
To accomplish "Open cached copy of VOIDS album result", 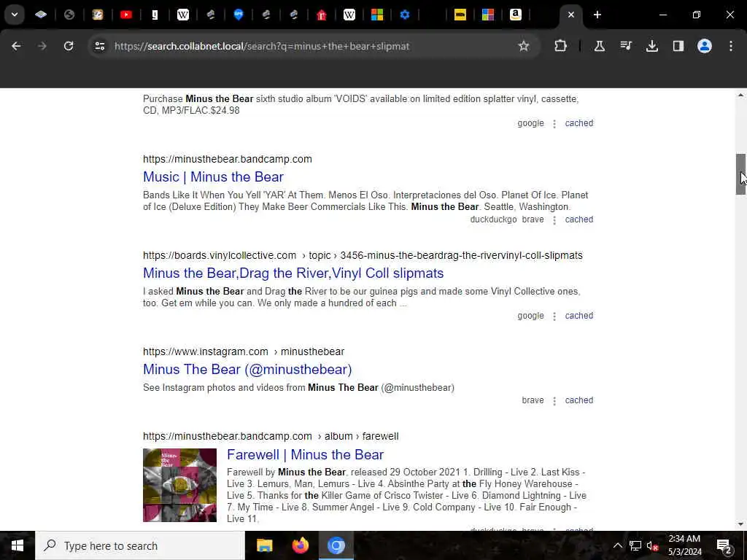I will pos(578,123).
